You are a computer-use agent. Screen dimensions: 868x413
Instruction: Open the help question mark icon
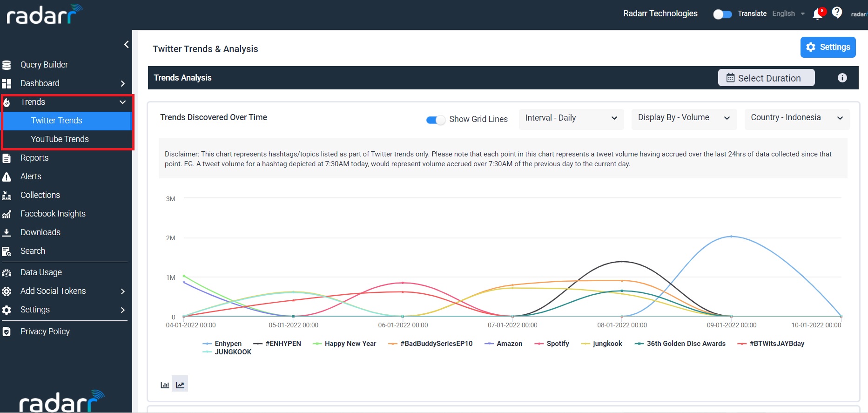point(837,13)
